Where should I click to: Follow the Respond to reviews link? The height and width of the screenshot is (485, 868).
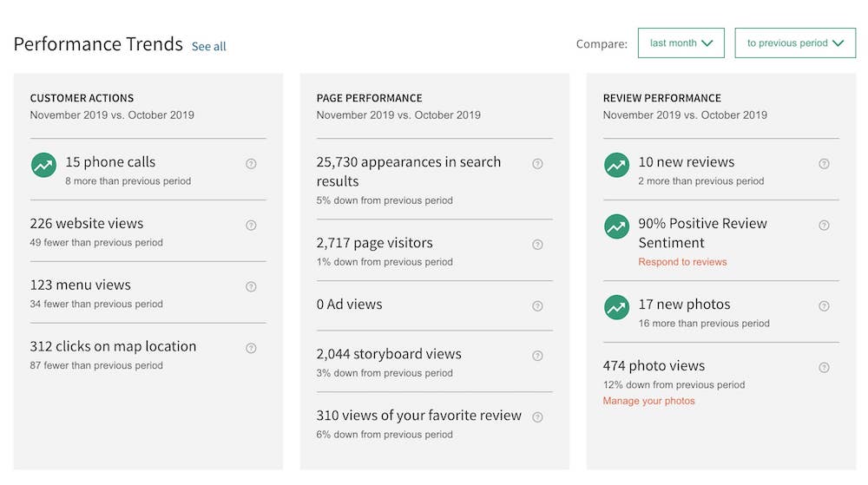pos(682,262)
